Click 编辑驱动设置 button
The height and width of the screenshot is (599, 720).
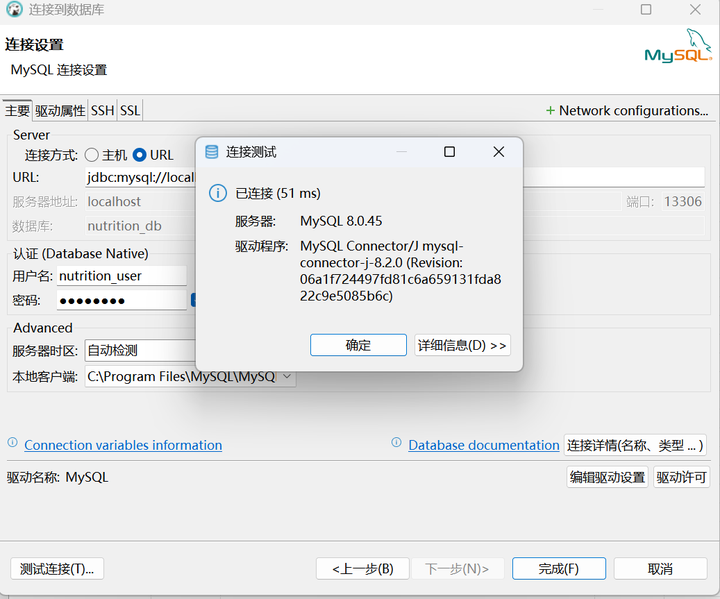(x=608, y=477)
